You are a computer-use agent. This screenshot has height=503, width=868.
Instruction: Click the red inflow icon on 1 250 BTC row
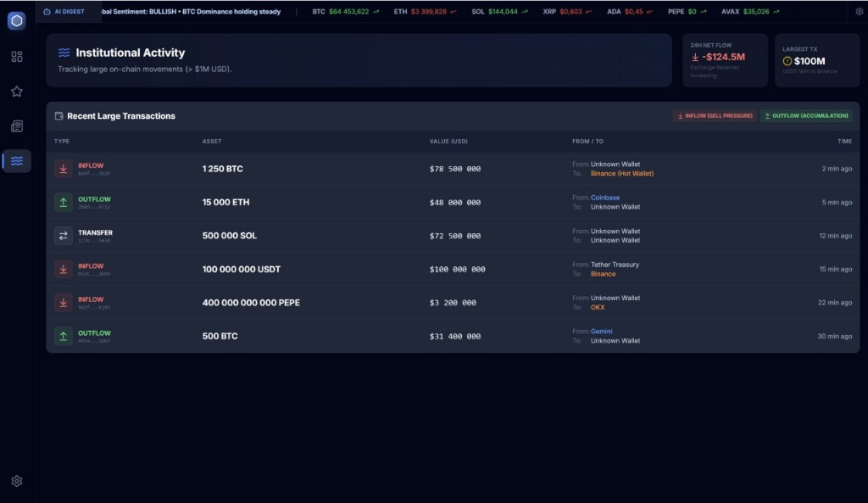[64, 169]
